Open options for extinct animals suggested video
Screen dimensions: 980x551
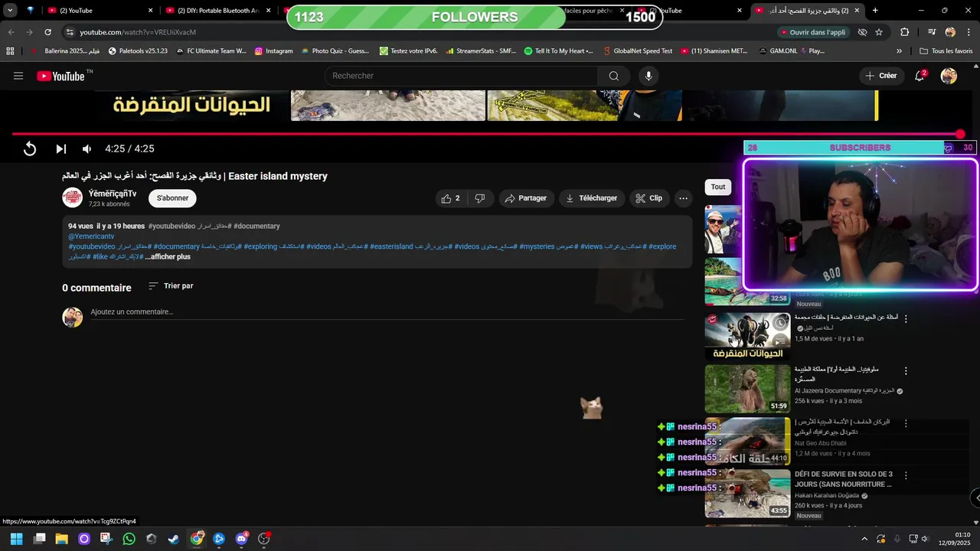coord(906,318)
